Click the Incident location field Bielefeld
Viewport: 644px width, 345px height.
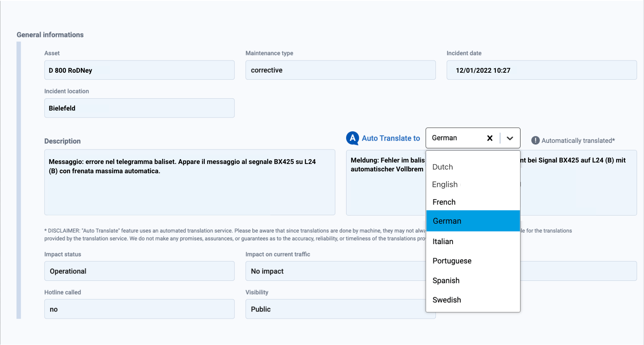pos(139,108)
